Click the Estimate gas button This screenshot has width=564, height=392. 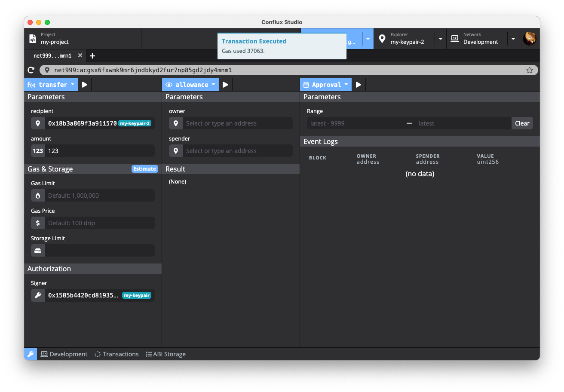[145, 169]
